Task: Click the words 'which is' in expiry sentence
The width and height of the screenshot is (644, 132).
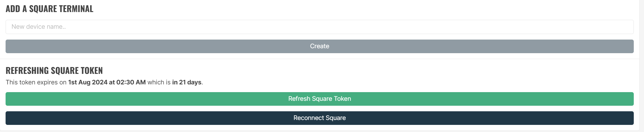Action: [159, 83]
